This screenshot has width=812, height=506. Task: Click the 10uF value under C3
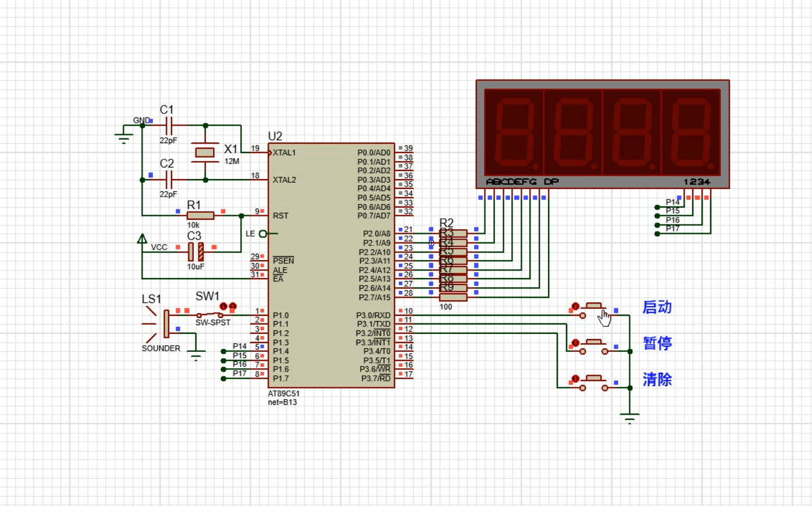(x=195, y=267)
